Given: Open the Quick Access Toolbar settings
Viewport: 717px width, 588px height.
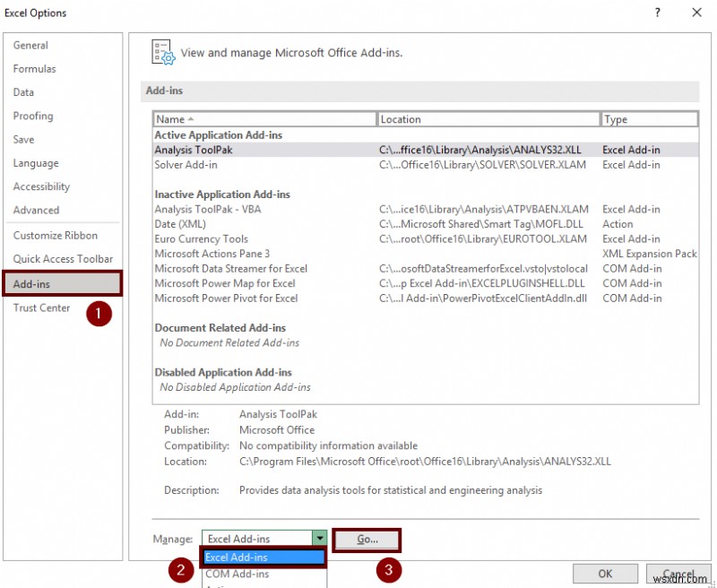Looking at the screenshot, I should (65, 260).
